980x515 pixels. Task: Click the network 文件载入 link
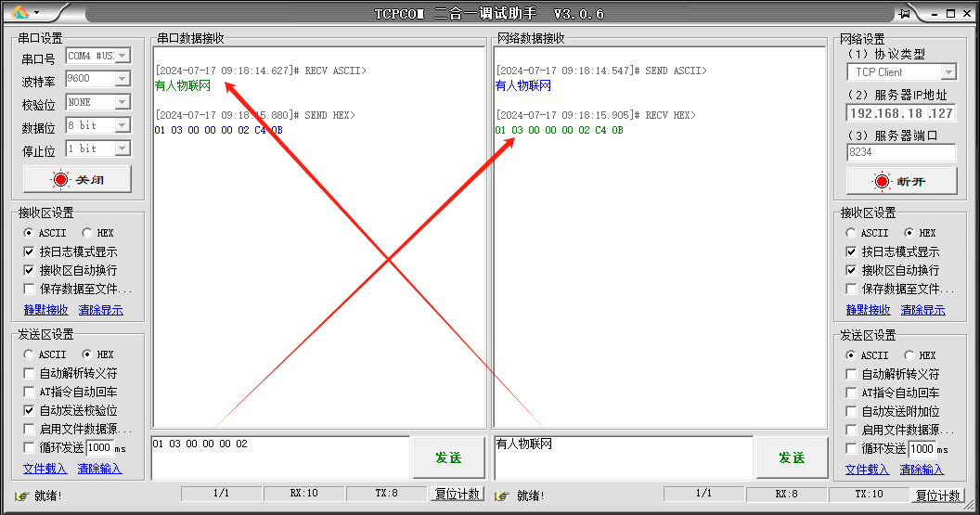[x=867, y=470]
